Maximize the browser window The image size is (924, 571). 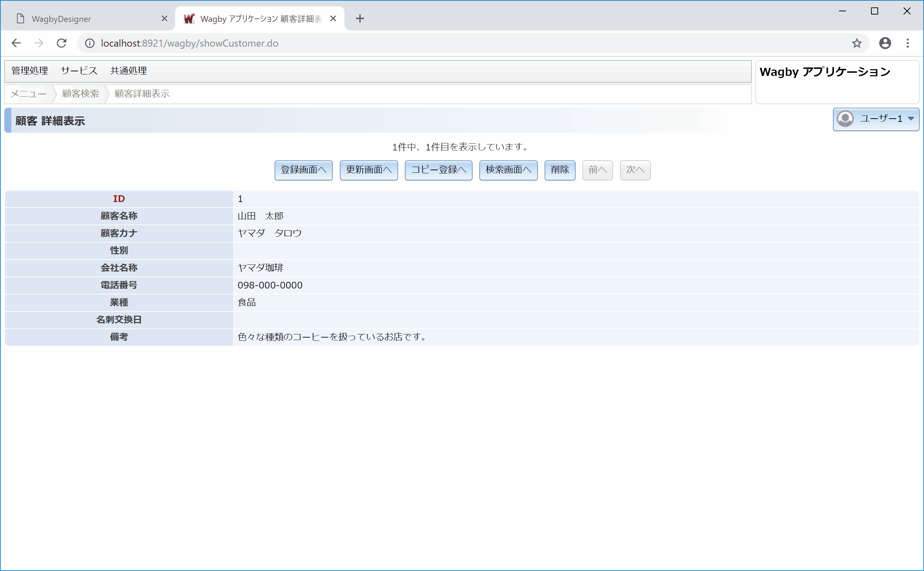click(875, 11)
